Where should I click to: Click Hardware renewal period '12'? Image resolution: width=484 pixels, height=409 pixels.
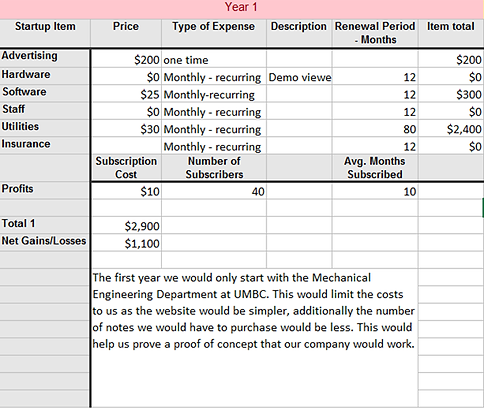click(375, 77)
